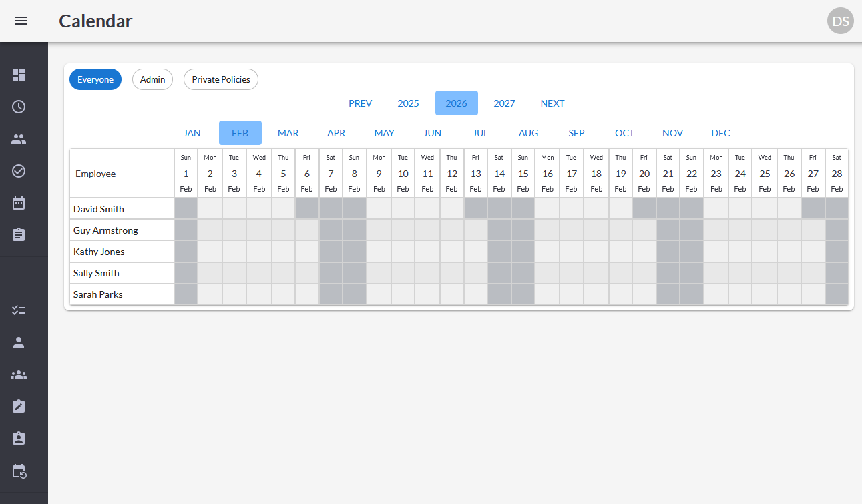This screenshot has height=504, width=862.
Task: Click NEXT to advance the year
Action: [x=552, y=103]
